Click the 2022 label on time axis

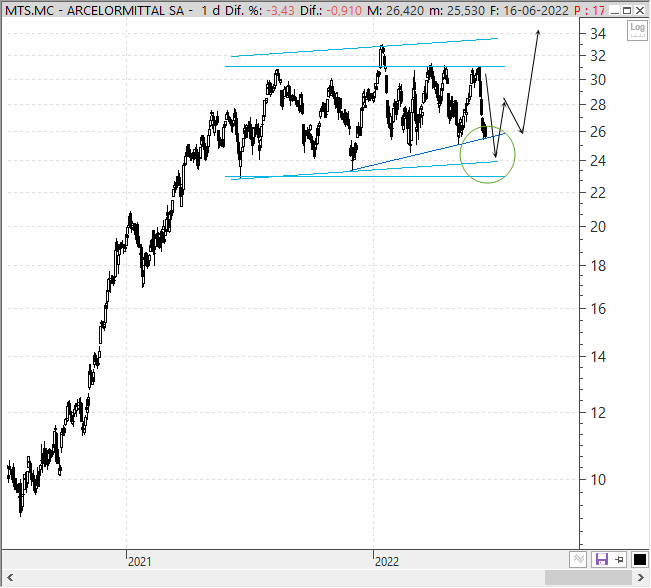pos(387,561)
